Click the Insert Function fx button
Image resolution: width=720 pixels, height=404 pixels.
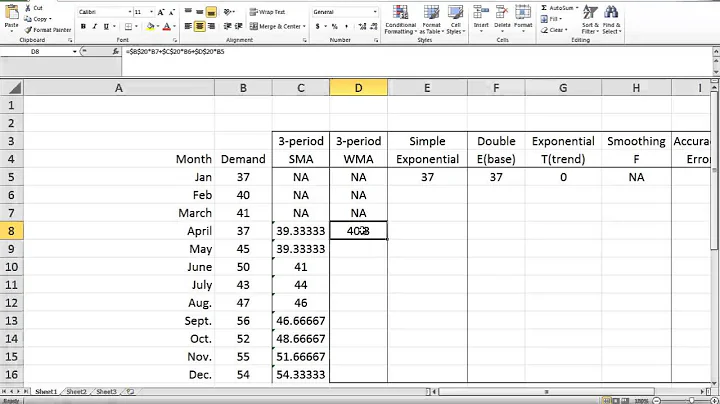pyautogui.click(x=116, y=51)
